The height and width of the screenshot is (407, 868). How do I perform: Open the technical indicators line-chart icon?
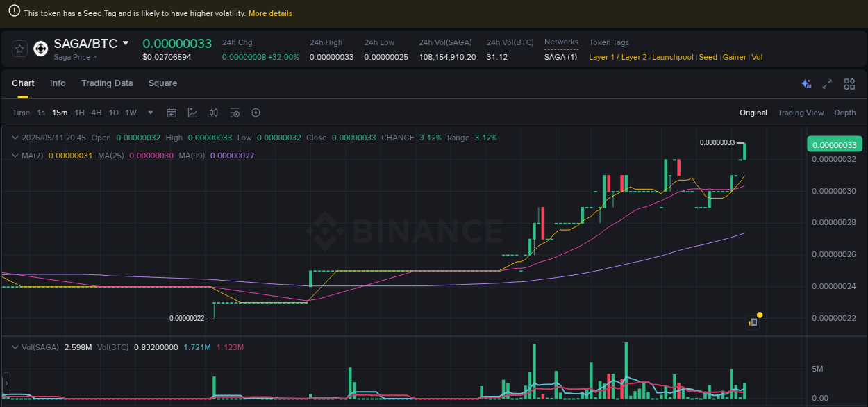(x=192, y=113)
